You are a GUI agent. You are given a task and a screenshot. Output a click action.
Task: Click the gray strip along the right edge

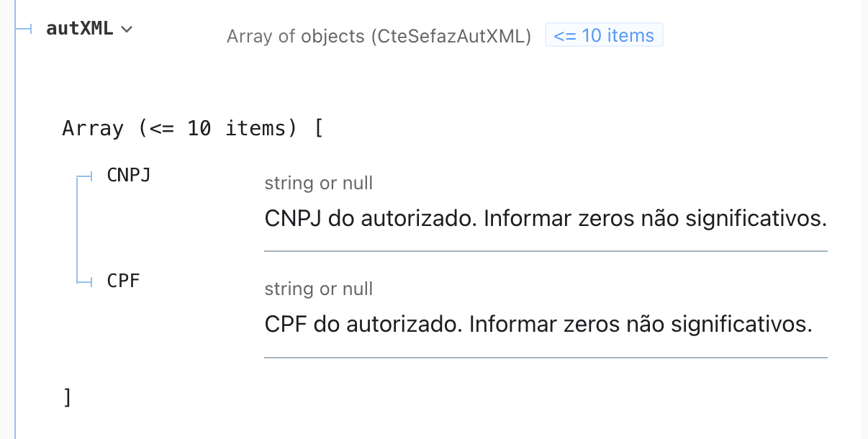[x=864, y=216]
